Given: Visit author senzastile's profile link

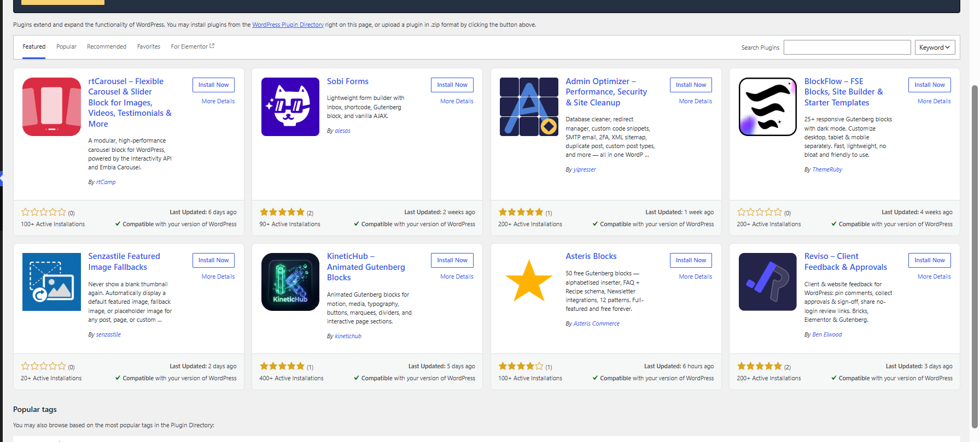Looking at the screenshot, I should [109, 335].
